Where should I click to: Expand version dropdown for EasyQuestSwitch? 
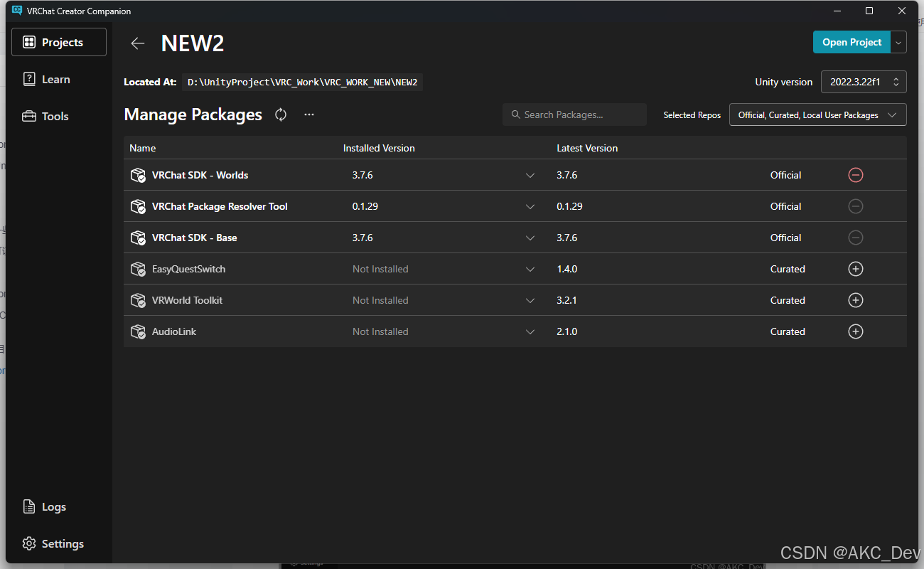tap(530, 270)
